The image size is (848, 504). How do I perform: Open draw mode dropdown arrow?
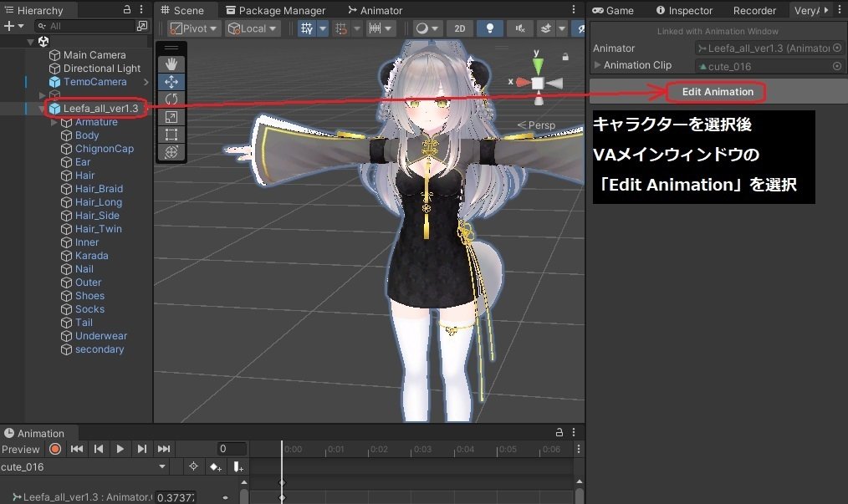coord(435,28)
